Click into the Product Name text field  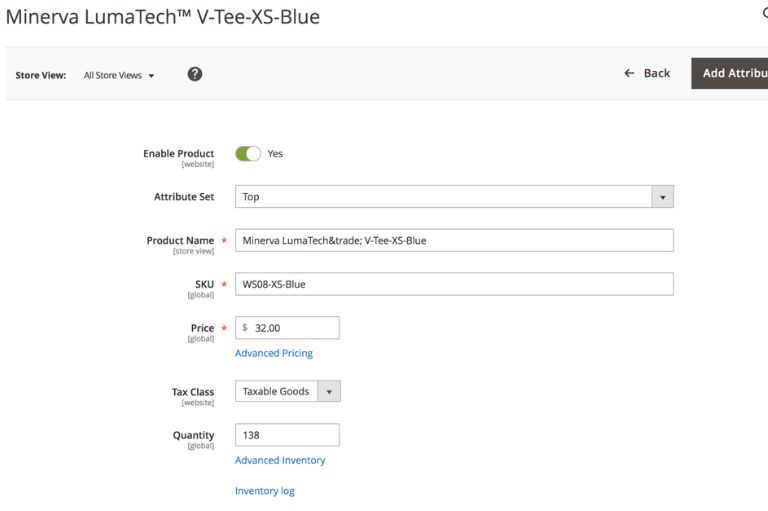[x=454, y=240]
